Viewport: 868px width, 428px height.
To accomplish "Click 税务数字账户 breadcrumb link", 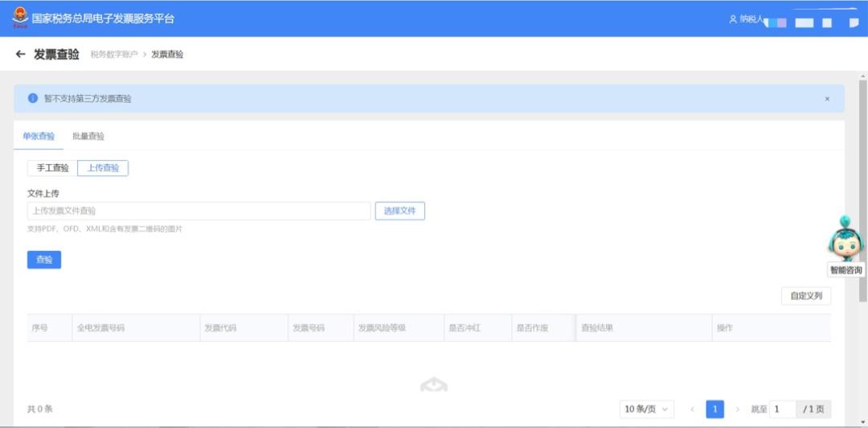I will [x=113, y=55].
